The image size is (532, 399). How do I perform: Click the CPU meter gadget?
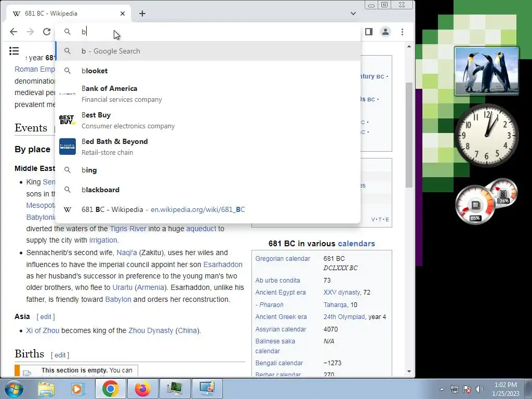tap(486, 202)
